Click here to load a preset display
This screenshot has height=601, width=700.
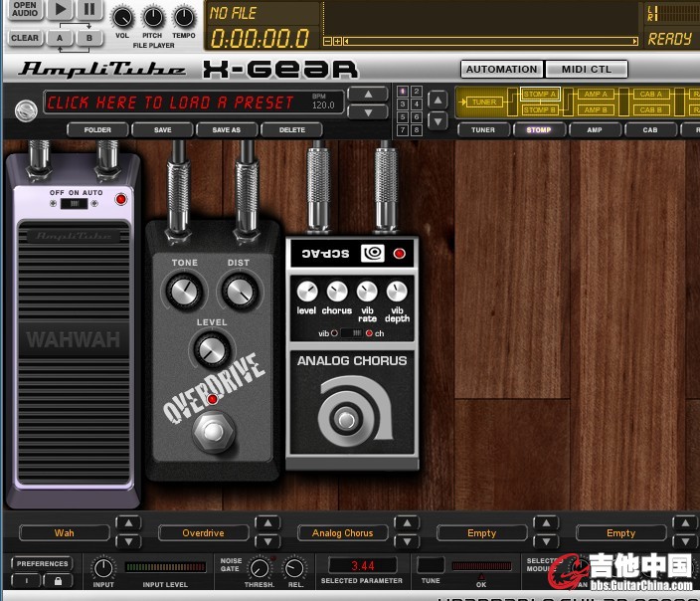(x=193, y=102)
